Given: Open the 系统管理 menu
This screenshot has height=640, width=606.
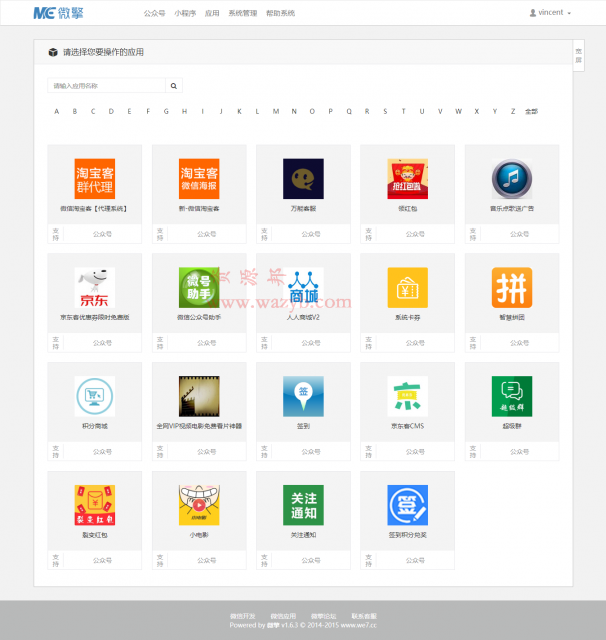Looking at the screenshot, I should click(242, 13).
